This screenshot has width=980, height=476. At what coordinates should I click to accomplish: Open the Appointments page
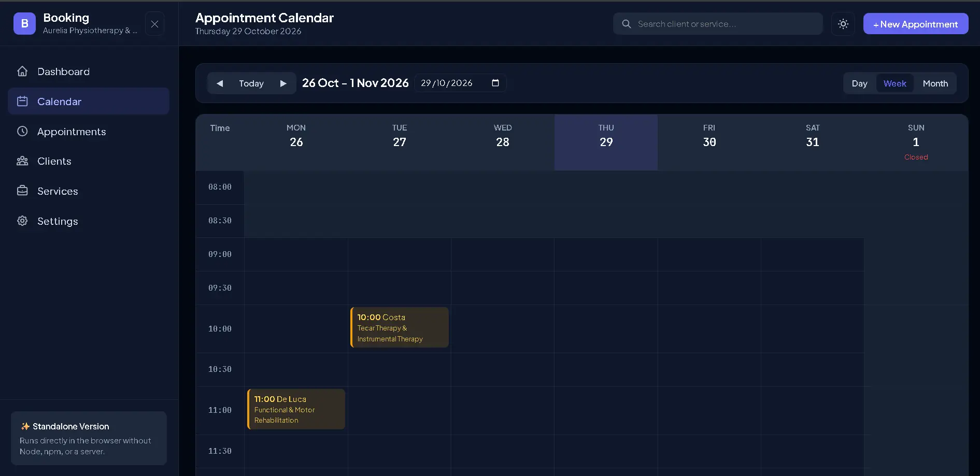coord(89,132)
